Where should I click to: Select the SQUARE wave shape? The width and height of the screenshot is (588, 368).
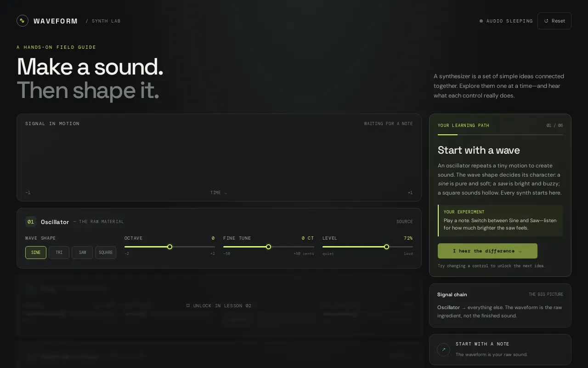pyautogui.click(x=106, y=253)
